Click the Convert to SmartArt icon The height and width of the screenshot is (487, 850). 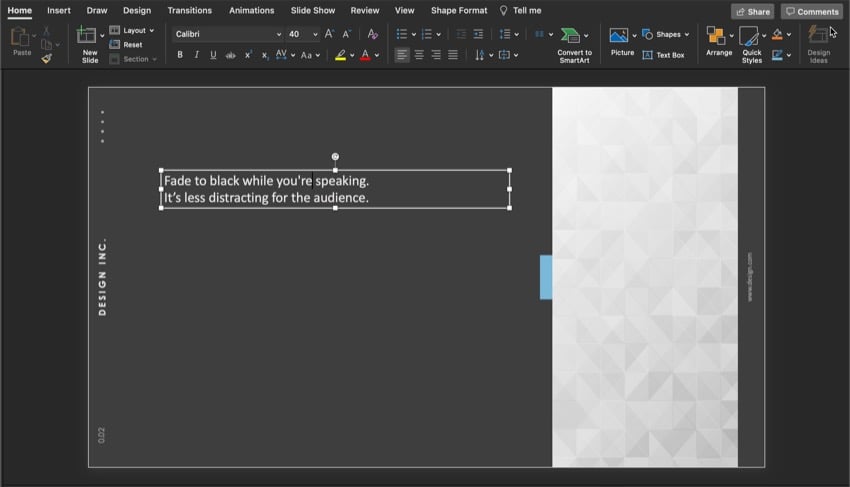tap(572, 36)
